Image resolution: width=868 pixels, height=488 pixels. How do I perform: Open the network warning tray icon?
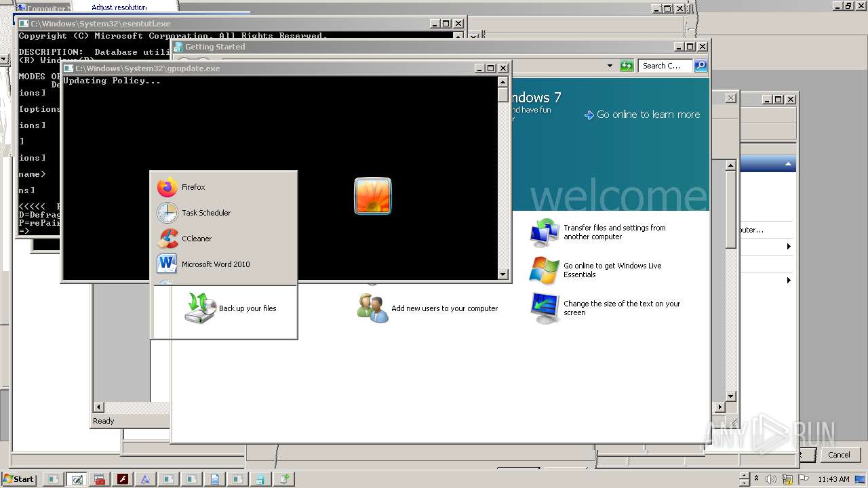point(787,479)
